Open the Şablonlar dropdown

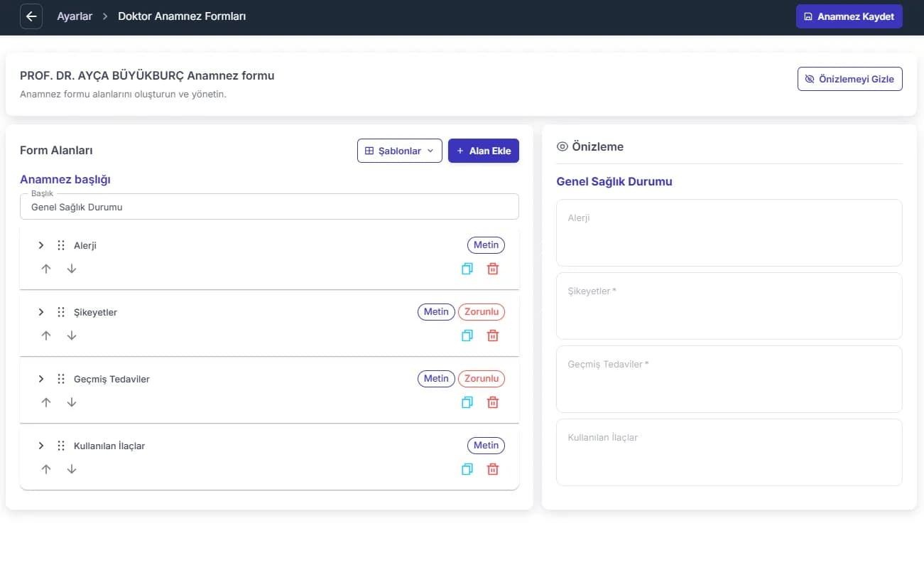[400, 151]
